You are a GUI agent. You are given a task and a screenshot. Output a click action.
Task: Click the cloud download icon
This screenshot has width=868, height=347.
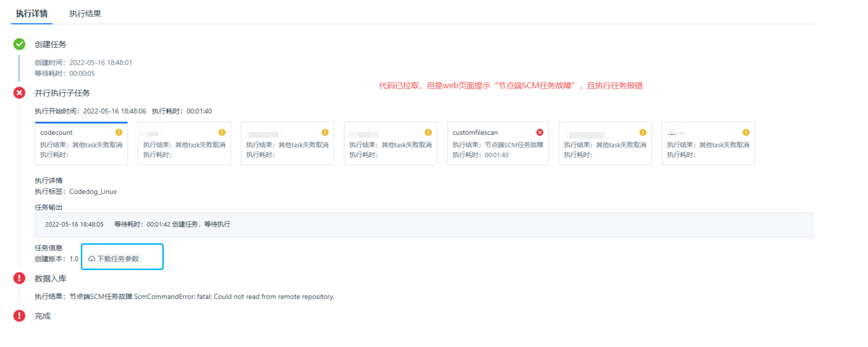point(91,259)
